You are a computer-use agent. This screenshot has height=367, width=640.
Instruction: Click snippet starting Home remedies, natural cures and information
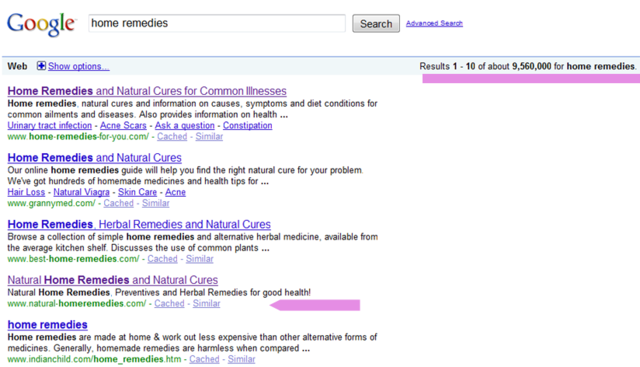click(192, 109)
